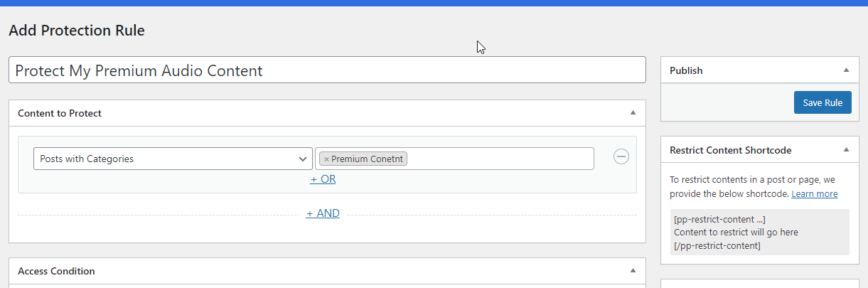Click the Save Rule button
This screenshot has width=868, height=288.
click(x=823, y=102)
